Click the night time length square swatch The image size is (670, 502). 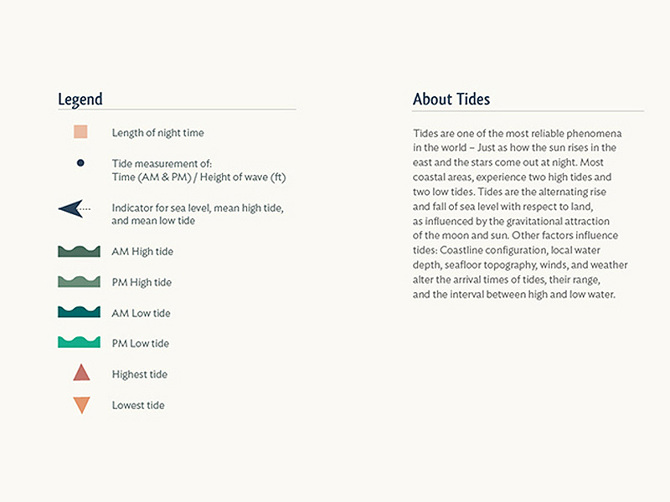coord(81,132)
